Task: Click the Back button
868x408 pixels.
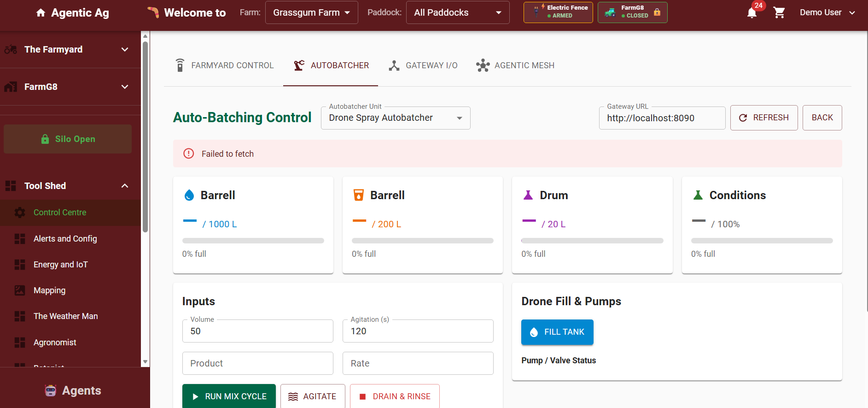Action: point(822,118)
